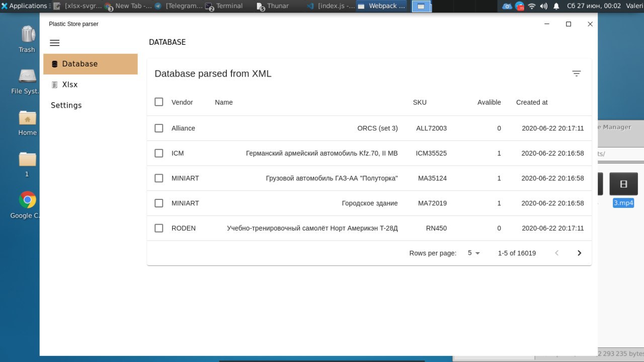Open the Xlsx sidebar item
This screenshot has width=644, height=362.
coord(91,85)
